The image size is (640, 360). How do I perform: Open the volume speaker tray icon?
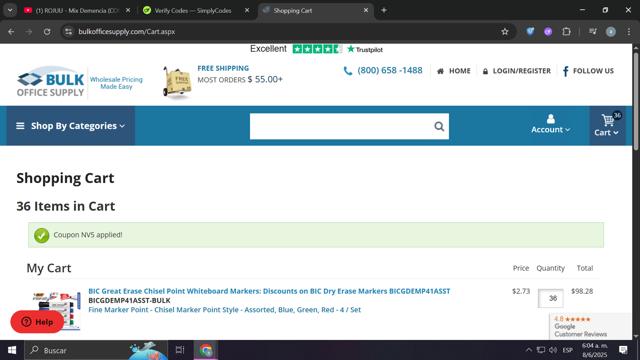[x=553, y=350]
